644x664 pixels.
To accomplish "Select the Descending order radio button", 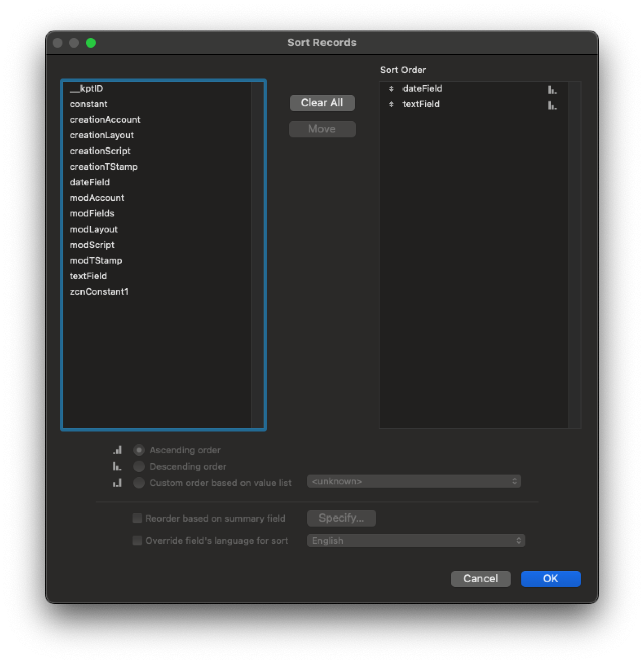I will pyautogui.click(x=139, y=466).
